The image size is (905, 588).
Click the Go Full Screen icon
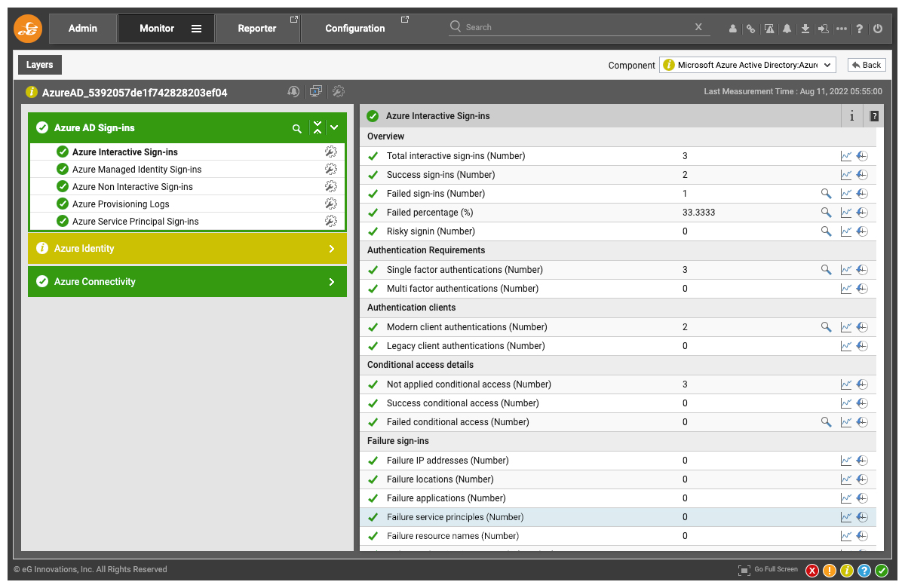(744, 570)
